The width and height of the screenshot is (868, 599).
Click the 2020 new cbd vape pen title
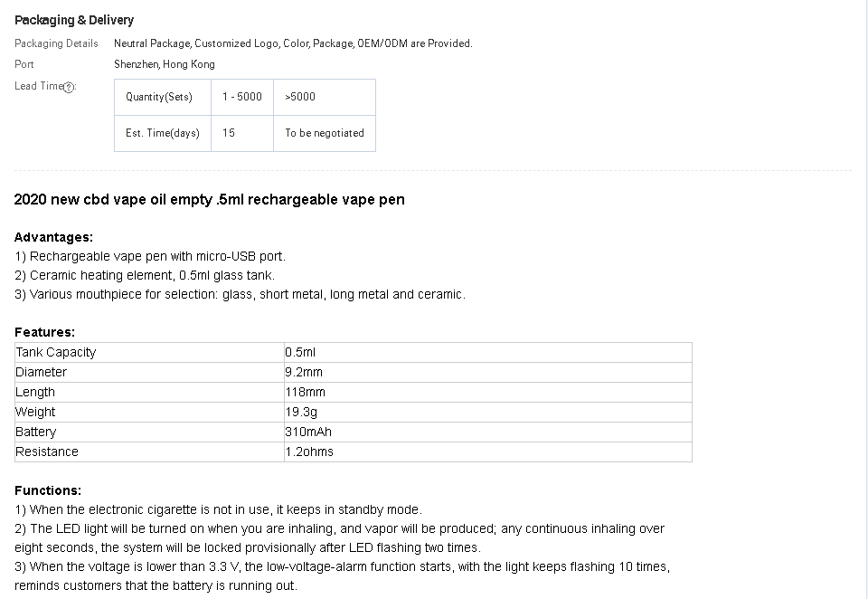[209, 199]
